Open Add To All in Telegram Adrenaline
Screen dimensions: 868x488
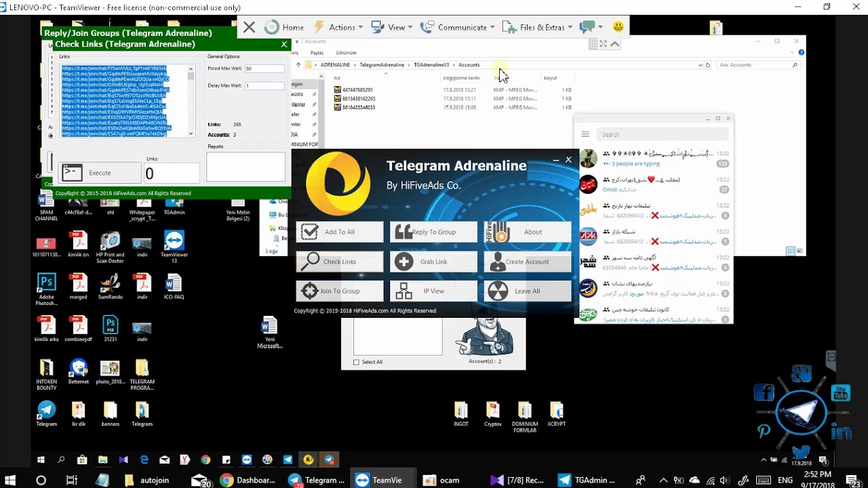(340, 232)
